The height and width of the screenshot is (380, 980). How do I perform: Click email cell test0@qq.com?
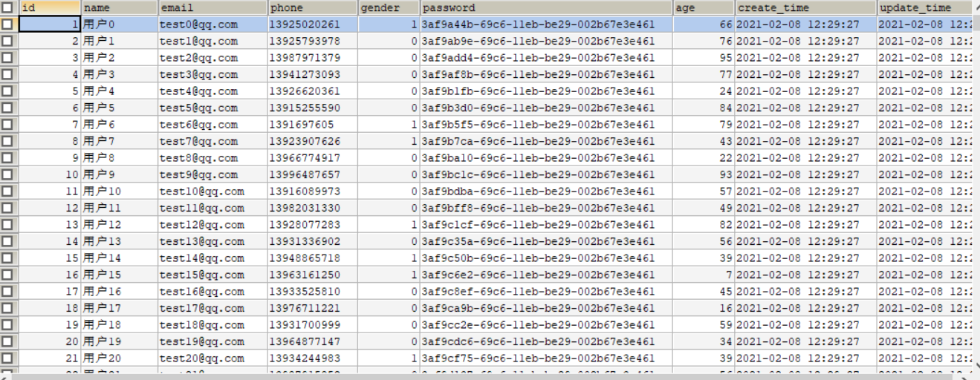click(x=212, y=24)
